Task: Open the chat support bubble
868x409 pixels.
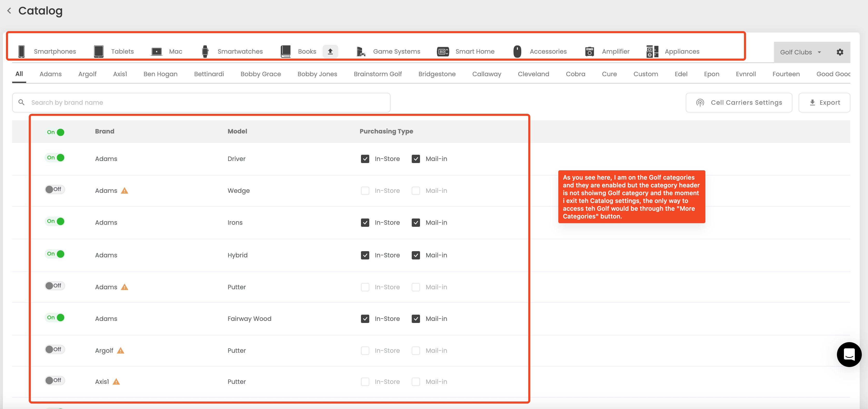Action: (849, 355)
